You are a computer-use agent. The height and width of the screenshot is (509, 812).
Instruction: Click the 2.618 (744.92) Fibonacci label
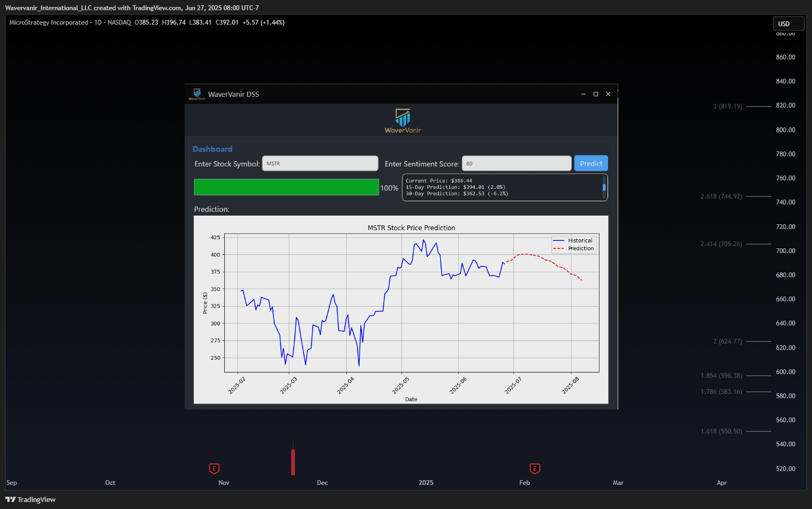pyautogui.click(x=721, y=196)
